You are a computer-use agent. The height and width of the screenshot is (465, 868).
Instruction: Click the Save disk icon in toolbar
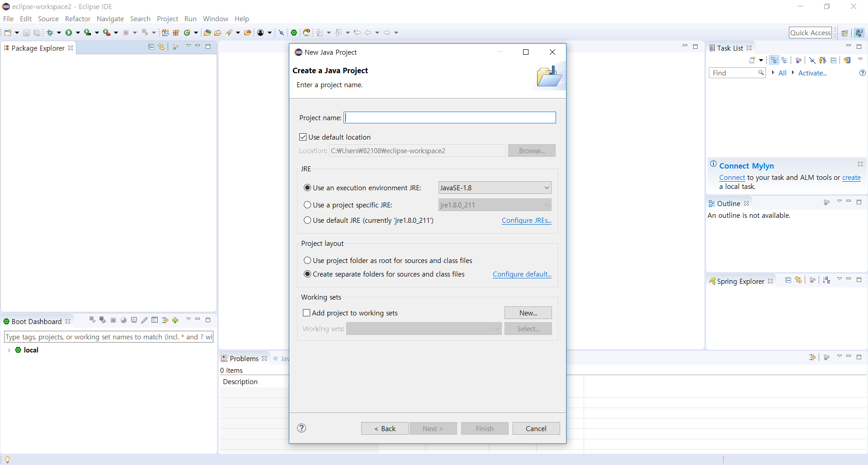pos(26,33)
